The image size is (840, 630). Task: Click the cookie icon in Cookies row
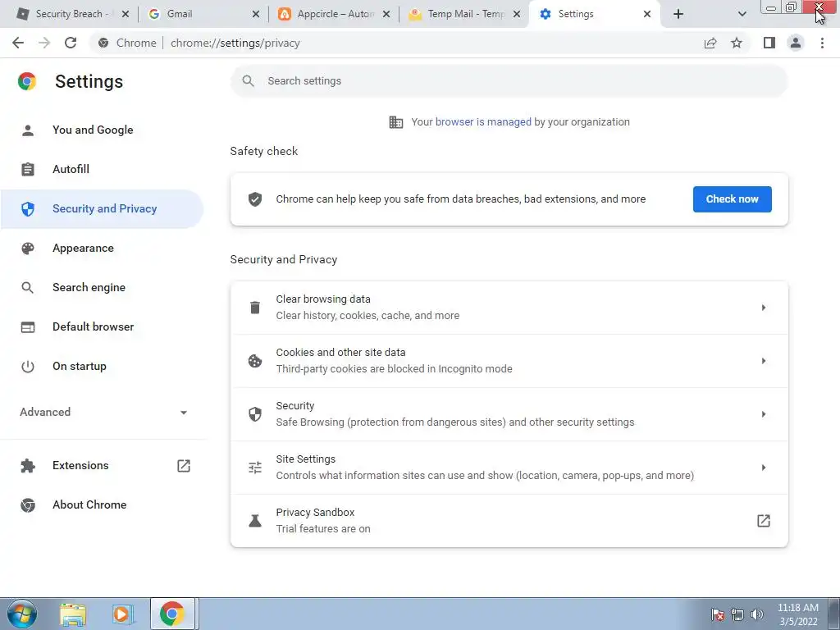point(255,361)
